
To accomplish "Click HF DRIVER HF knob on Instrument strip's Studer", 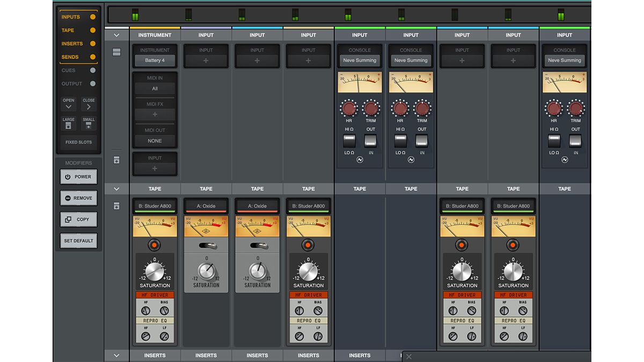I will click(x=145, y=311).
